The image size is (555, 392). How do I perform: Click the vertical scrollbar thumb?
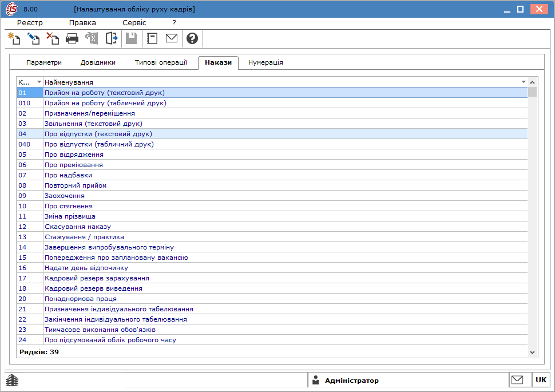point(532,92)
